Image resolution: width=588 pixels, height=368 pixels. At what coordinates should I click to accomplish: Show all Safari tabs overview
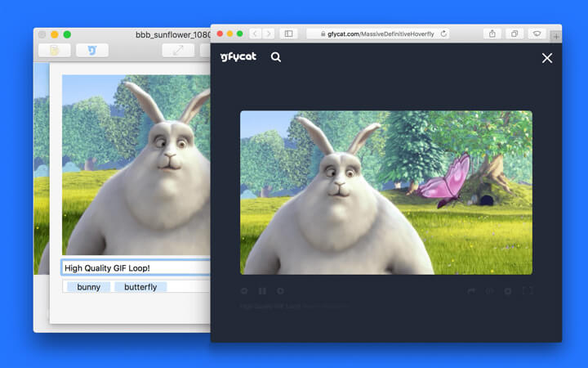click(x=514, y=34)
